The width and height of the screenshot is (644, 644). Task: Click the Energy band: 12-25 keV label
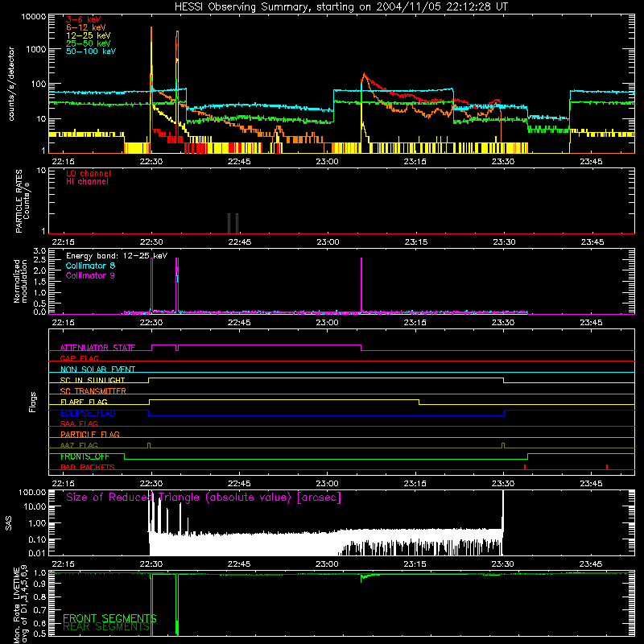point(117,256)
